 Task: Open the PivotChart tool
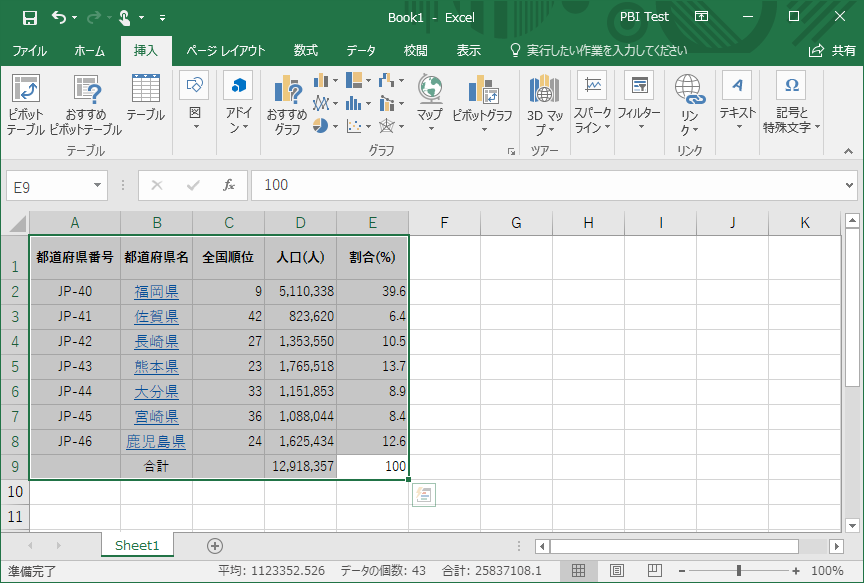(482, 91)
